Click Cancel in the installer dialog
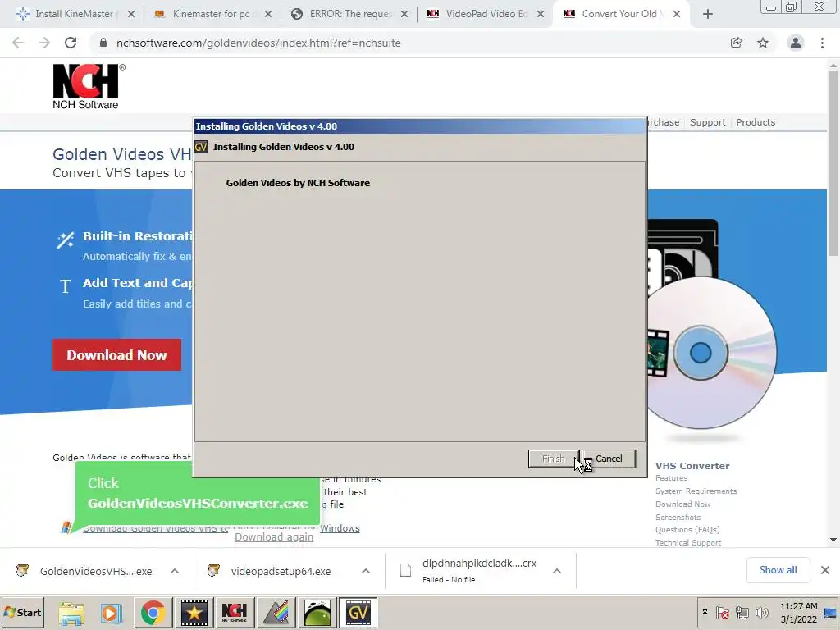Screen dimensions: 840x630 tap(609, 459)
